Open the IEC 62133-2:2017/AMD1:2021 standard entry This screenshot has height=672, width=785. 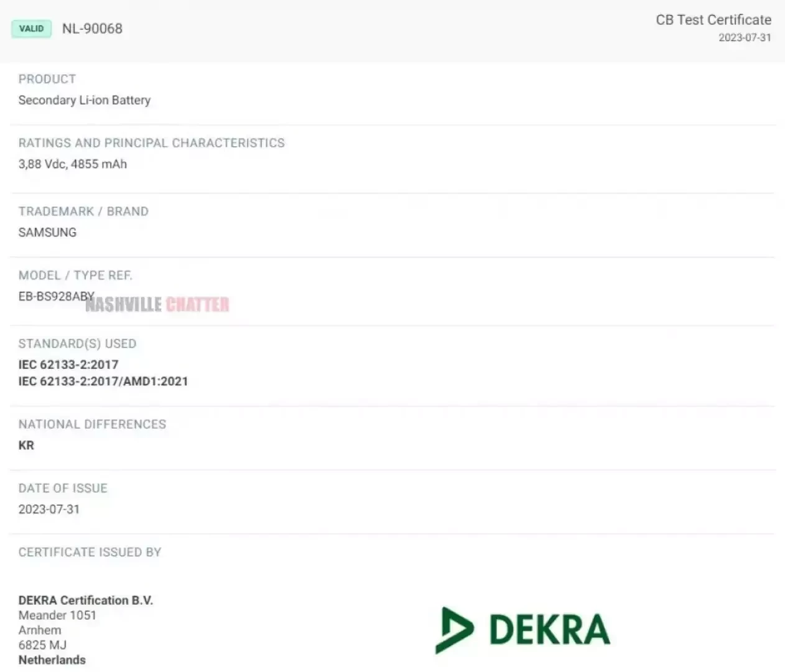click(x=103, y=381)
